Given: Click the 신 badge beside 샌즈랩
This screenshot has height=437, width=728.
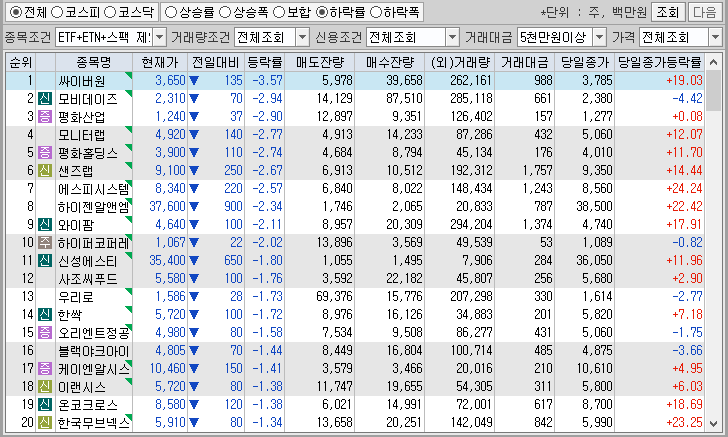Looking at the screenshot, I should (x=45, y=170).
